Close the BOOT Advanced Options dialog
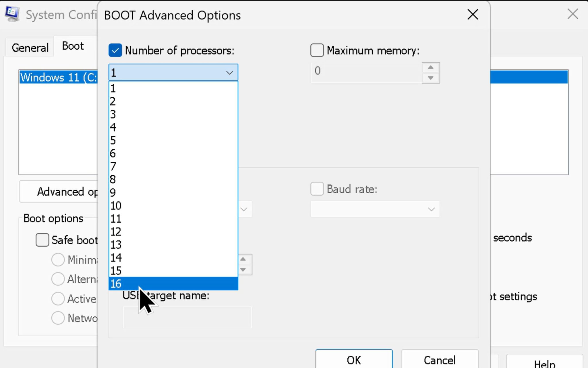This screenshot has height=368, width=588. coord(473,14)
